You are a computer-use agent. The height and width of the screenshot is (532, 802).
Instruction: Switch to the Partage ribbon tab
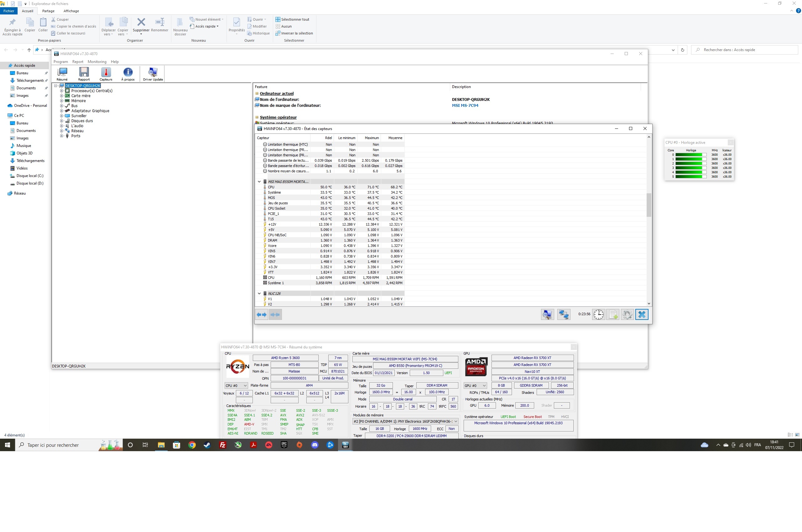coord(48,11)
